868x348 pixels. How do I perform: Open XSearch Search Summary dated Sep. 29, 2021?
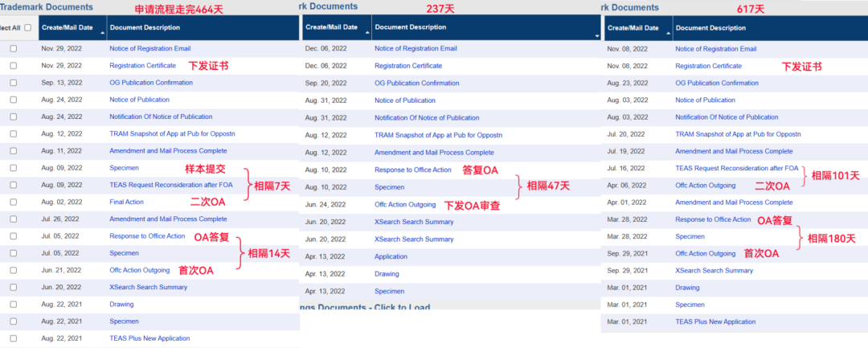pos(714,271)
